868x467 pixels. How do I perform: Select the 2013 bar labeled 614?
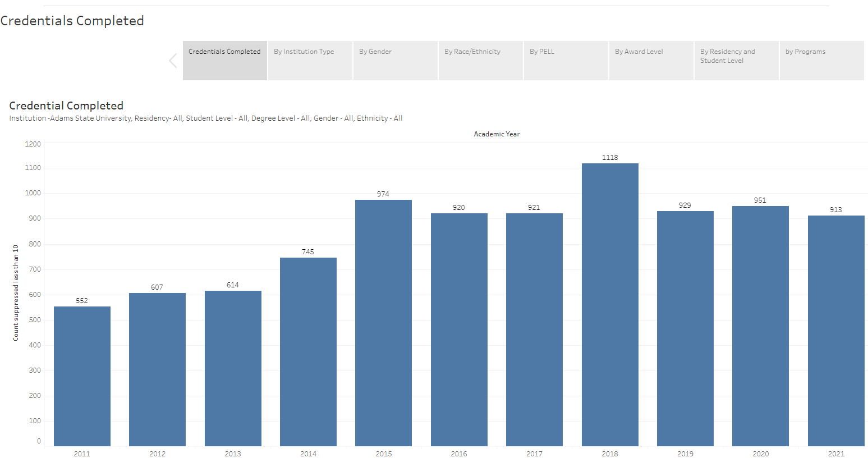[233, 368]
